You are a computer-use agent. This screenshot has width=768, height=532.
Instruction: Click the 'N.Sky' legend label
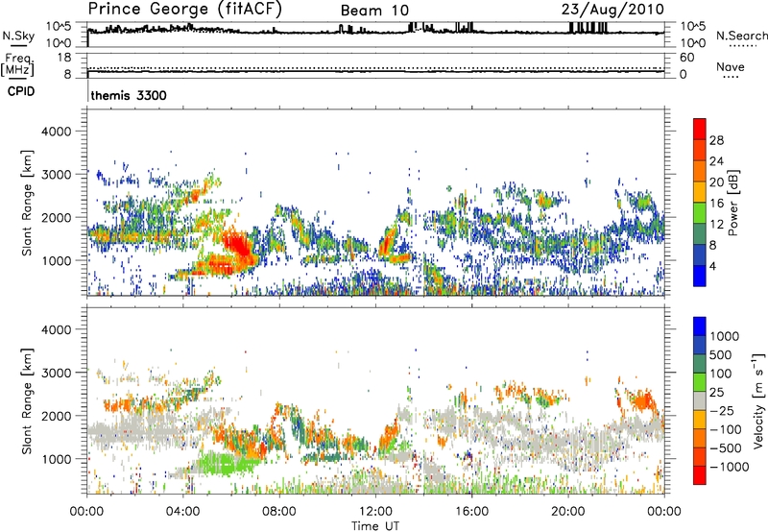tap(18, 36)
